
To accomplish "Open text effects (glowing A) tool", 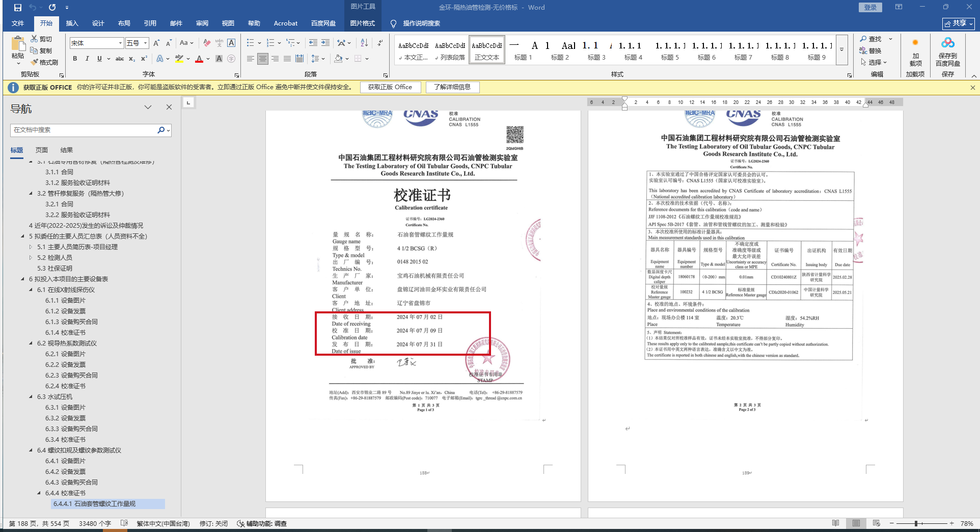I will click(x=160, y=59).
